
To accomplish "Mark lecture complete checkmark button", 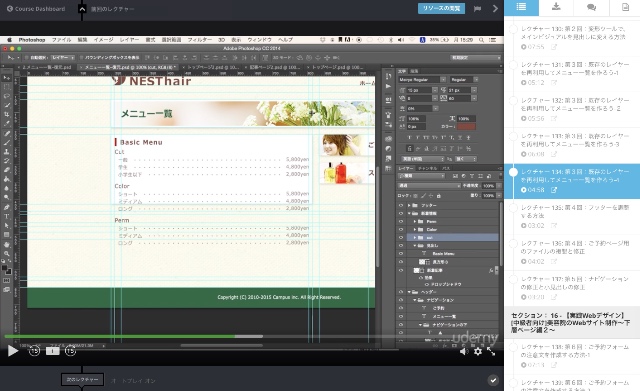I will [493, 380].
